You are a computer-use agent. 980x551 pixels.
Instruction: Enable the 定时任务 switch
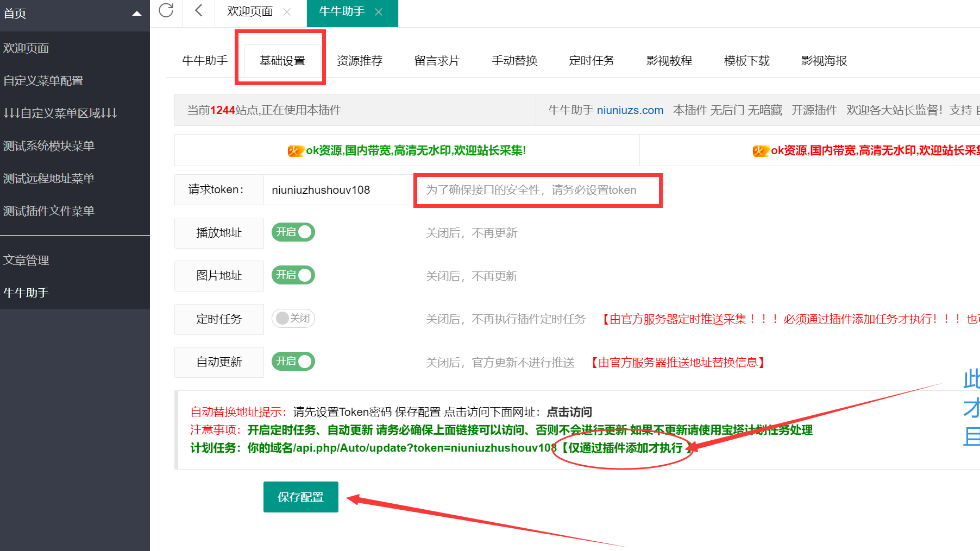(293, 318)
